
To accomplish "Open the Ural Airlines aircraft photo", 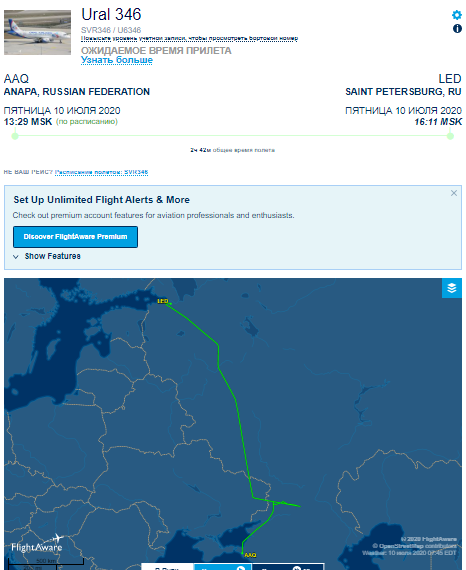I will pos(37,32).
